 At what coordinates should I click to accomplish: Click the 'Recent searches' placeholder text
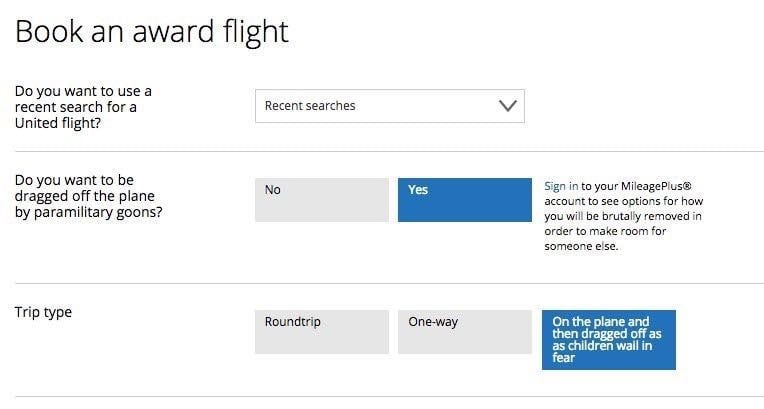(x=310, y=106)
